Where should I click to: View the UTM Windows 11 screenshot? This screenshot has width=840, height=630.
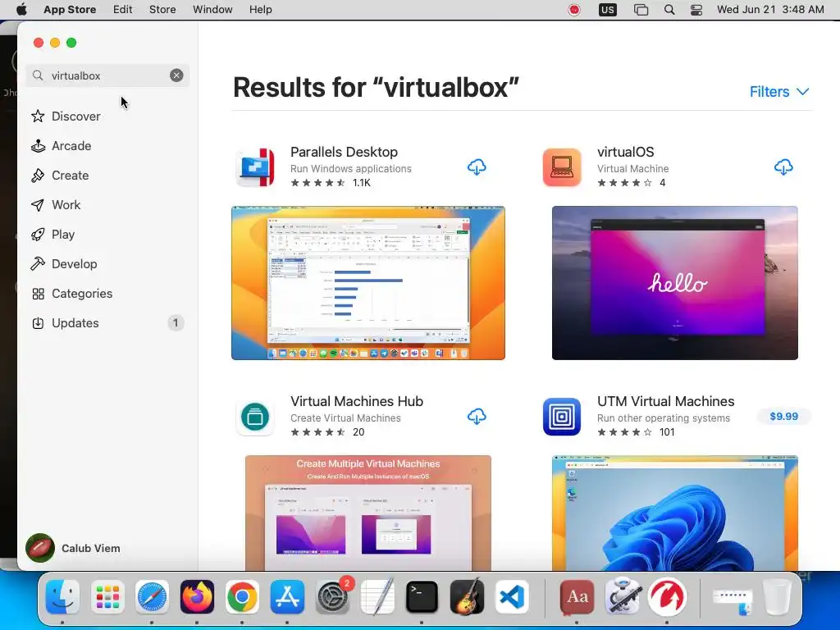tap(675, 513)
